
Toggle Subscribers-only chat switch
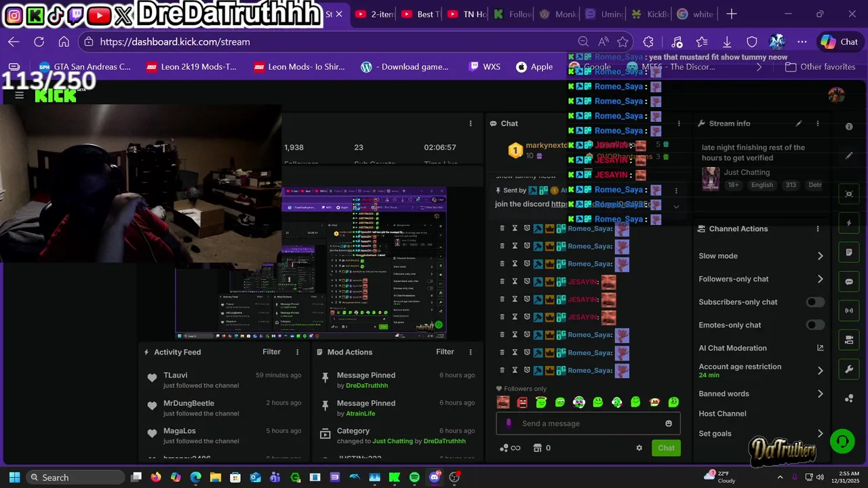815,302
